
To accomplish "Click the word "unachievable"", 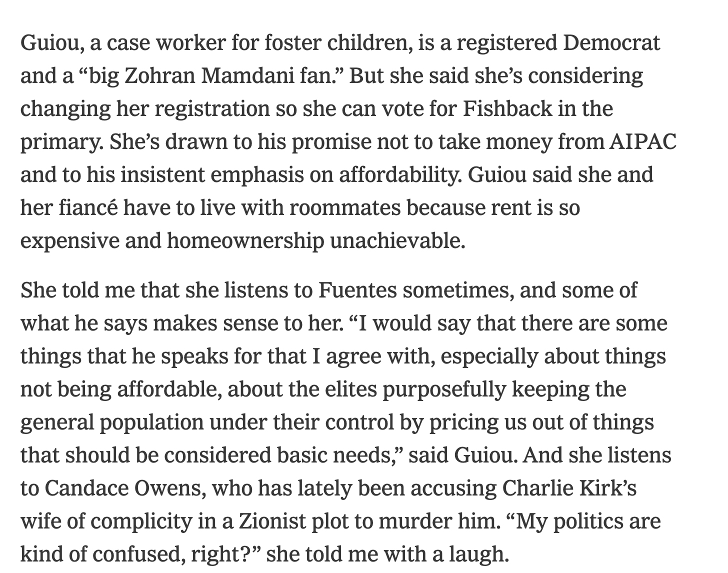I will [396, 240].
